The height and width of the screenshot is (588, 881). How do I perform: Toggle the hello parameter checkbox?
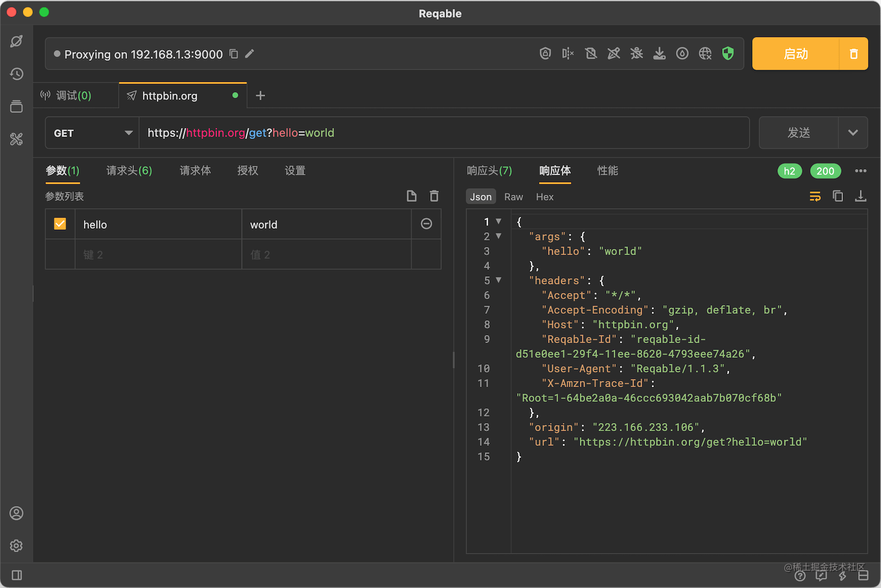60,223
